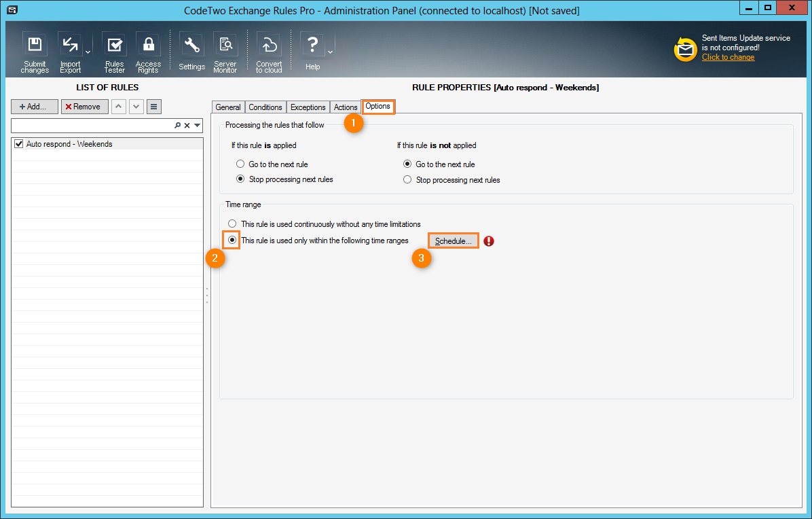Remove the selected rule
This screenshot has width=812, height=519.
click(84, 107)
